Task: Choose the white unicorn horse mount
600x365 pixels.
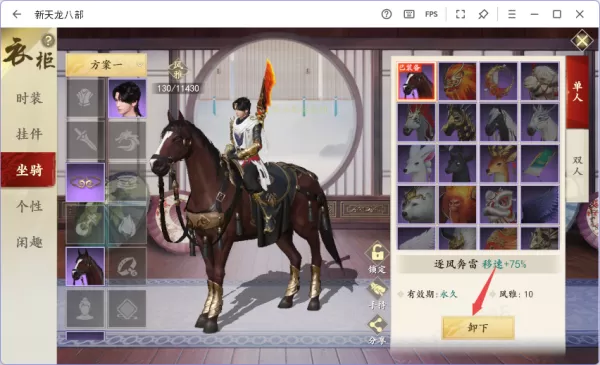Action: (540, 123)
